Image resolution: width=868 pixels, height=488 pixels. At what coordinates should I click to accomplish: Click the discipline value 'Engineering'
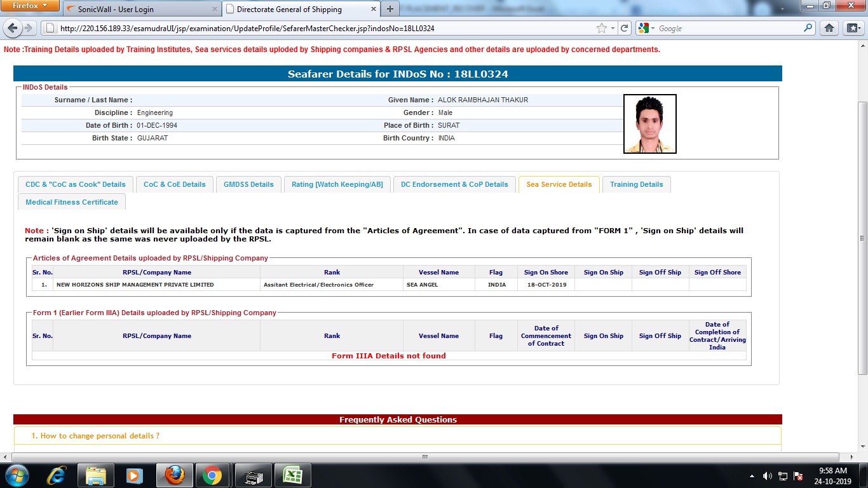[x=155, y=112]
